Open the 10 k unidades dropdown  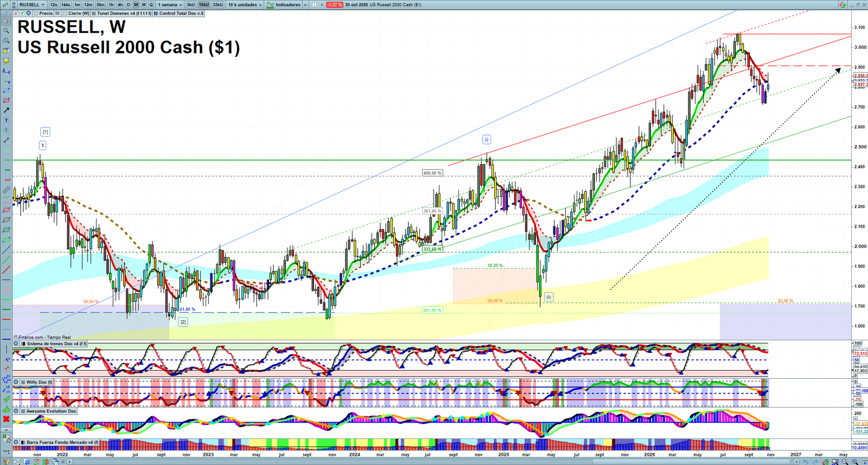pyautogui.click(x=245, y=5)
